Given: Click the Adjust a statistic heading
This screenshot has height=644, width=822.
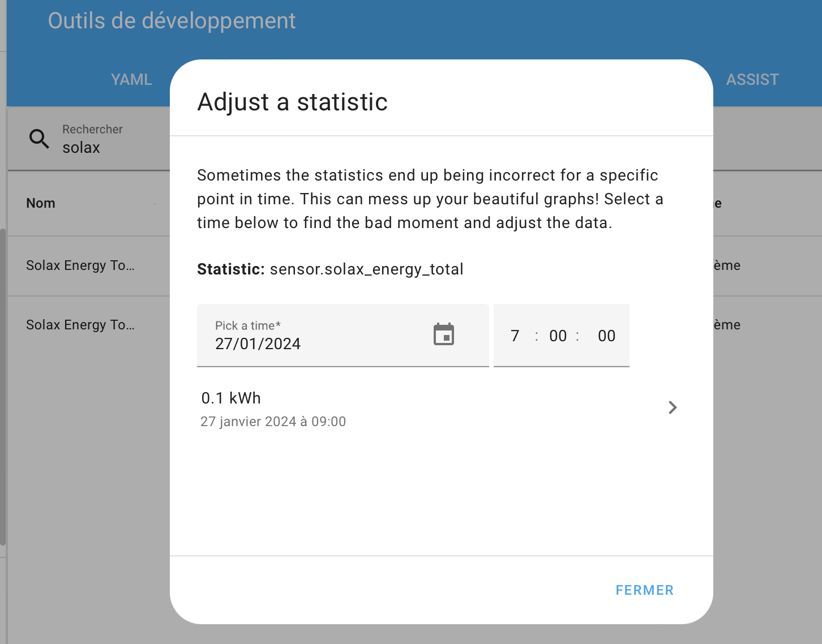Looking at the screenshot, I should click(x=293, y=102).
